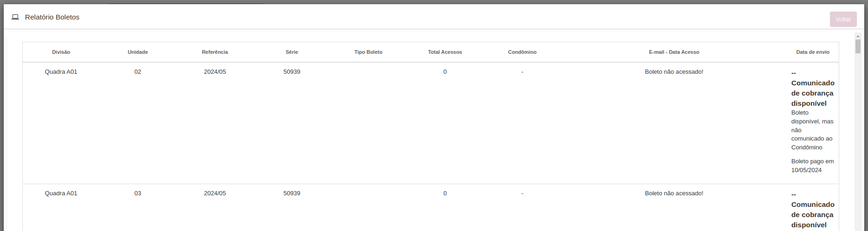Click the Referência column header
This screenshot has width=868, height=231.
coord(215,52)
